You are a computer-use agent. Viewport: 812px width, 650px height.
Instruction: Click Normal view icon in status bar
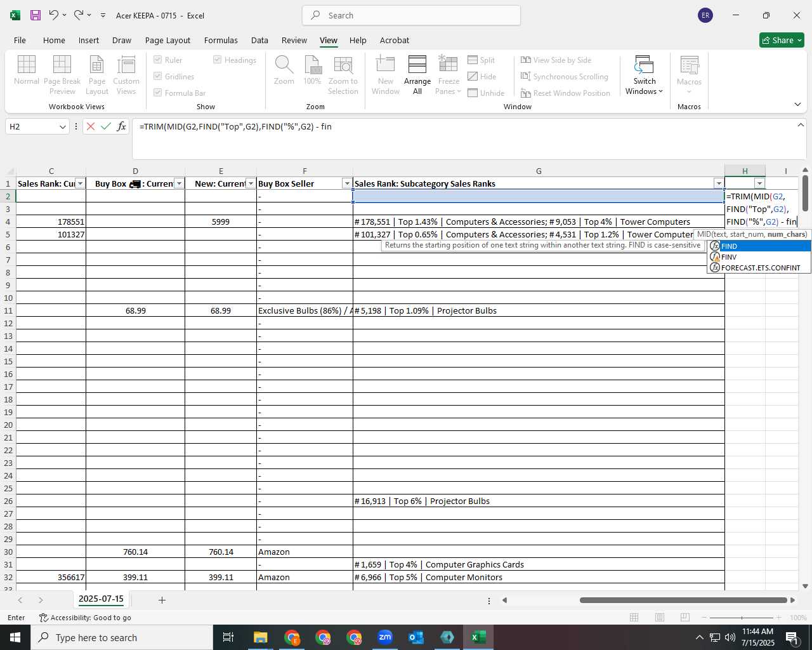(634, 618)
